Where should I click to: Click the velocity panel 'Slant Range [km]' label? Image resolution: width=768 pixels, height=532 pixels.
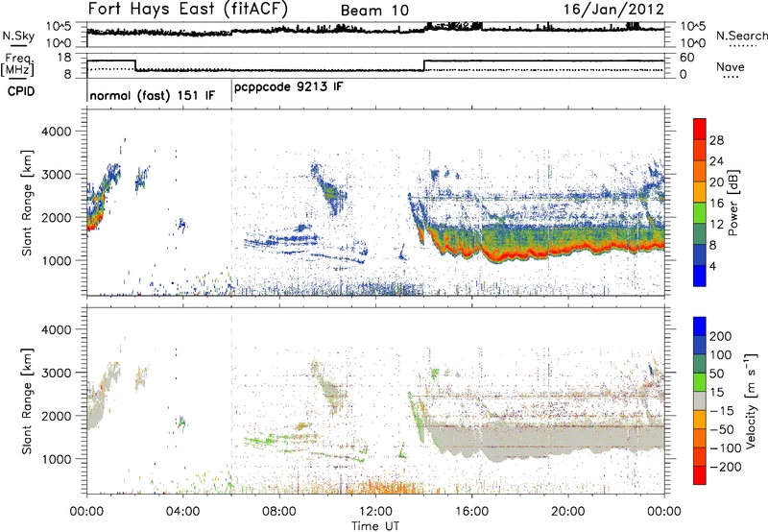pyautogui.click(x=27, y=401)
